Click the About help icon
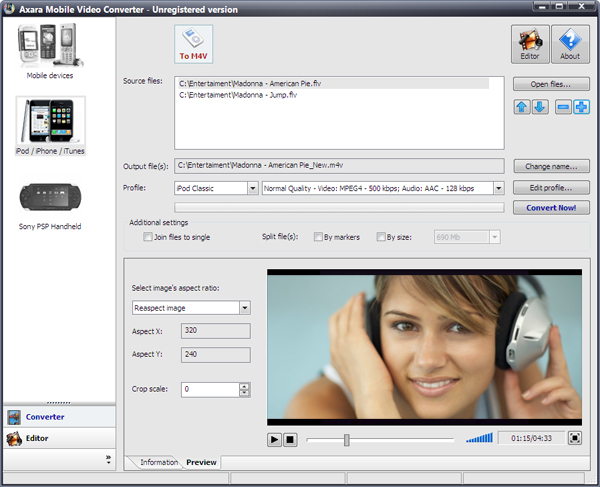Image resolution: width=600 pixels, height=487 pixels. pyautogui.click(x=570, y=44)
